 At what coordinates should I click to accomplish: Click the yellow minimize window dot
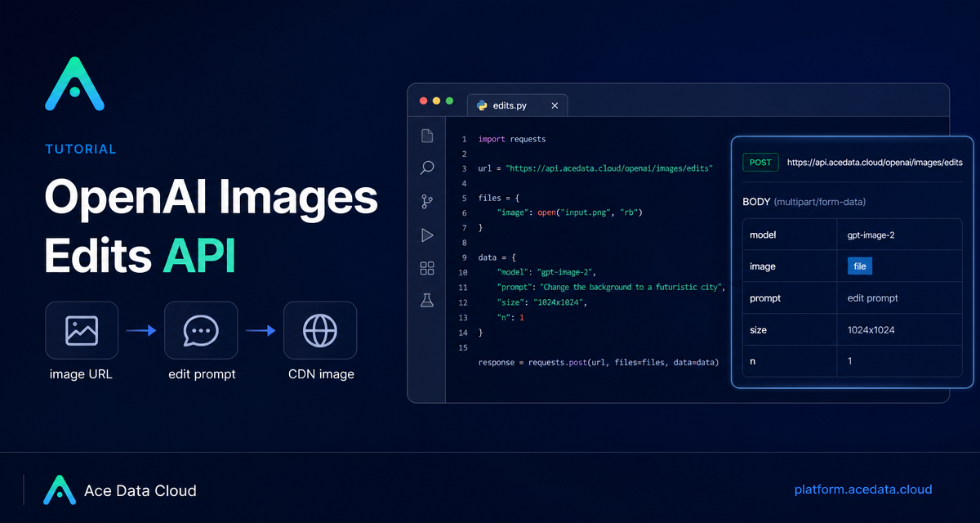pyautogui.click(x=436, y=101)
